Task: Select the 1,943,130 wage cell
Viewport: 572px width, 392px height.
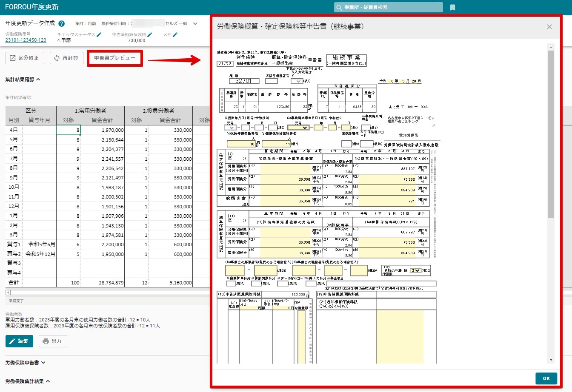Action: point(102,226)
